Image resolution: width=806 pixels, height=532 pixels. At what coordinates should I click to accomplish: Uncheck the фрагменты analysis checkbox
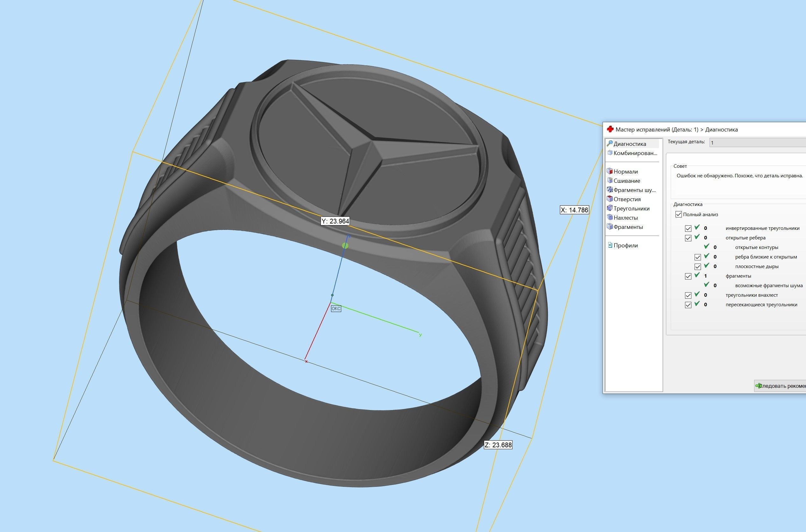point(688,276)
